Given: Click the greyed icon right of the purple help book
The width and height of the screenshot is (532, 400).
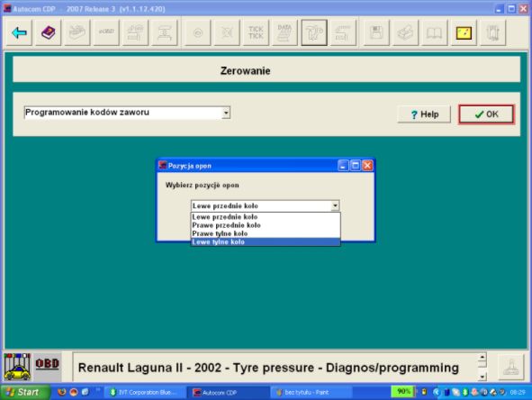Looking at the screenshot, I should pyautogui.click(x=77, y=33).
